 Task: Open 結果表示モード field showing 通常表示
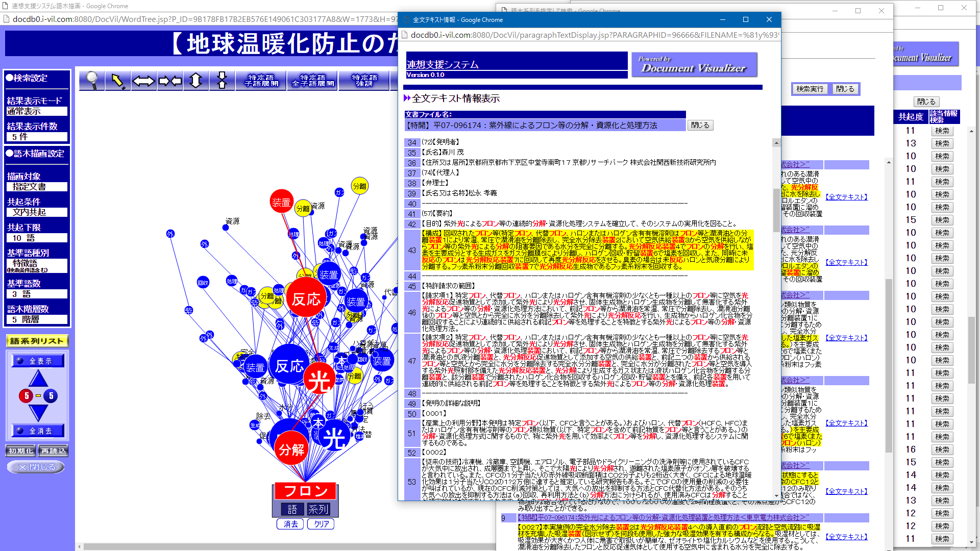point(37,111)
